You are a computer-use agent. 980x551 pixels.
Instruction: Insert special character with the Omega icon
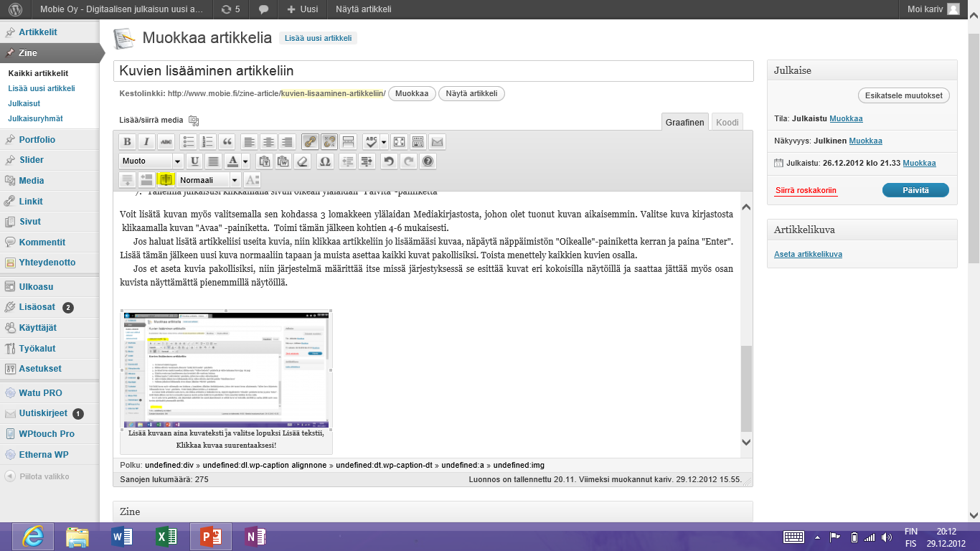point(324,161)
